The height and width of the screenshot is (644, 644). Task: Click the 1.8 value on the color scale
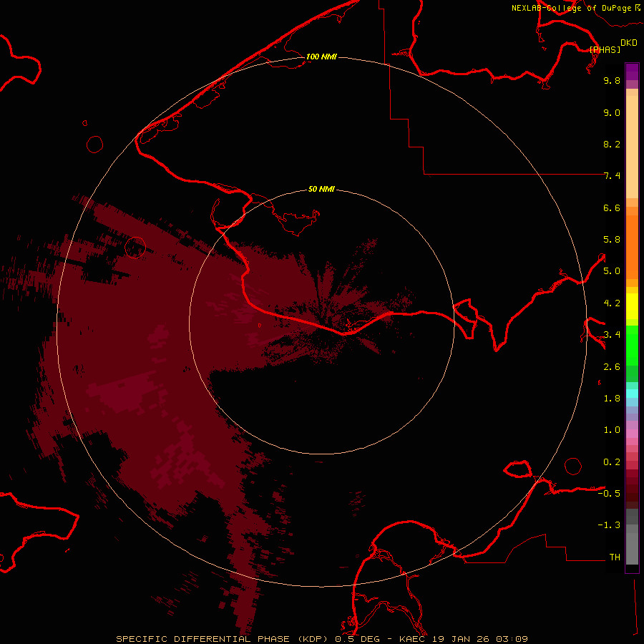point(612,399)
